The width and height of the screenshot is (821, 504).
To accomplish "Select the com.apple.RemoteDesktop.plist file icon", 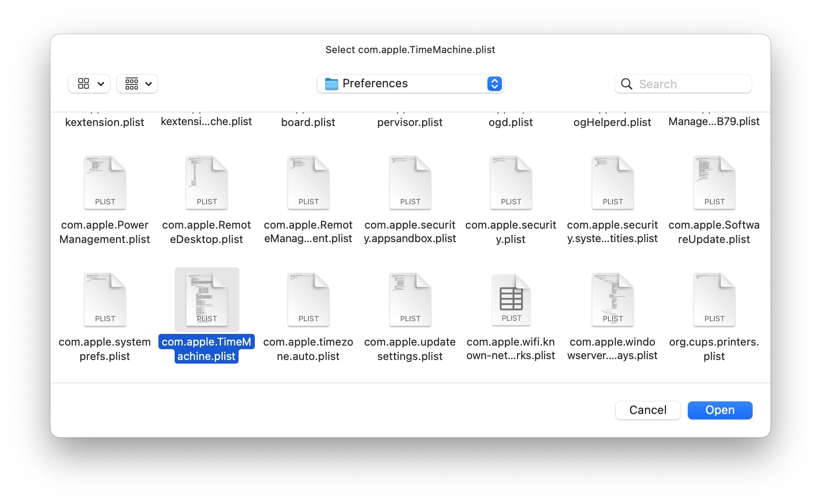I will 207,183.
